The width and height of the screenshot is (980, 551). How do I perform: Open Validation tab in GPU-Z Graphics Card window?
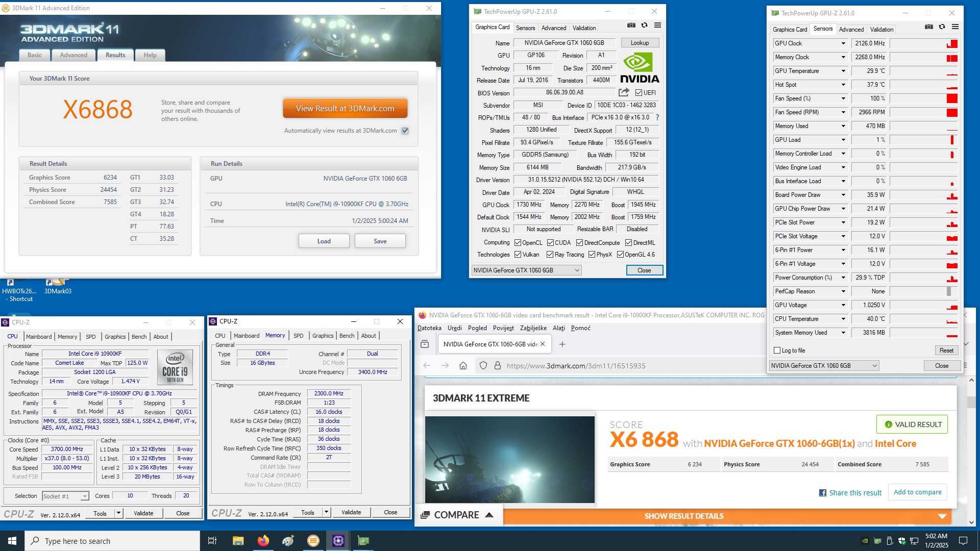(x=584, y=28)
